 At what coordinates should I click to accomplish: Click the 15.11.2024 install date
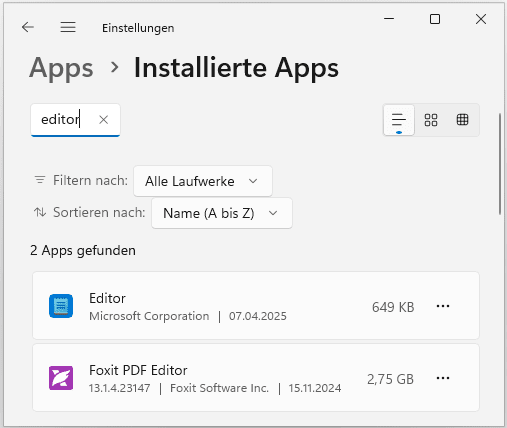click(315, 388)
